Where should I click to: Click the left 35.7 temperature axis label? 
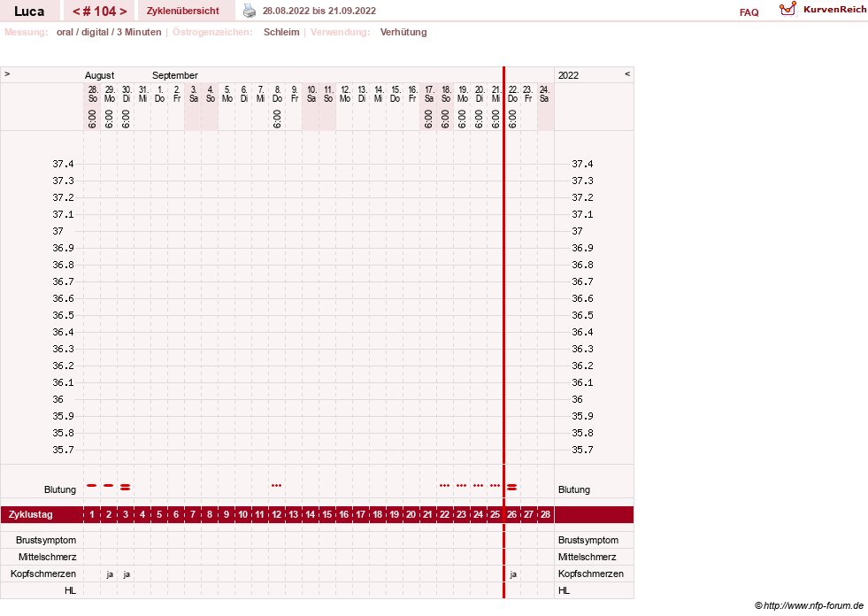63,450
